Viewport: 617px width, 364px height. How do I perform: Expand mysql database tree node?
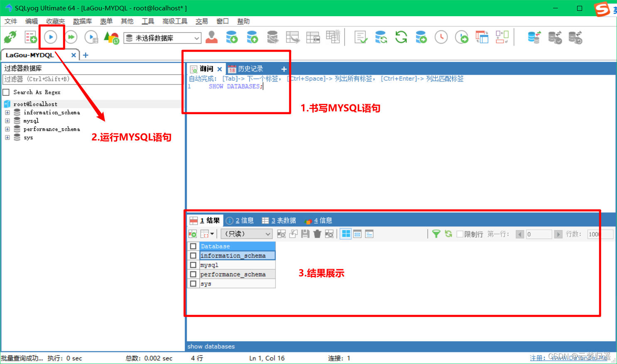tap(7, 121)
